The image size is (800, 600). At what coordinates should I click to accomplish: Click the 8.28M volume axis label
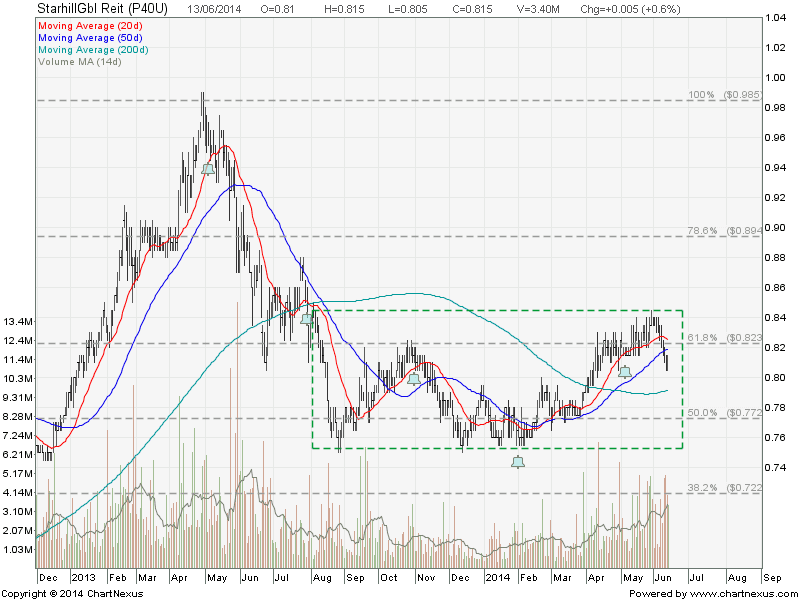click(x=19, y=416)
